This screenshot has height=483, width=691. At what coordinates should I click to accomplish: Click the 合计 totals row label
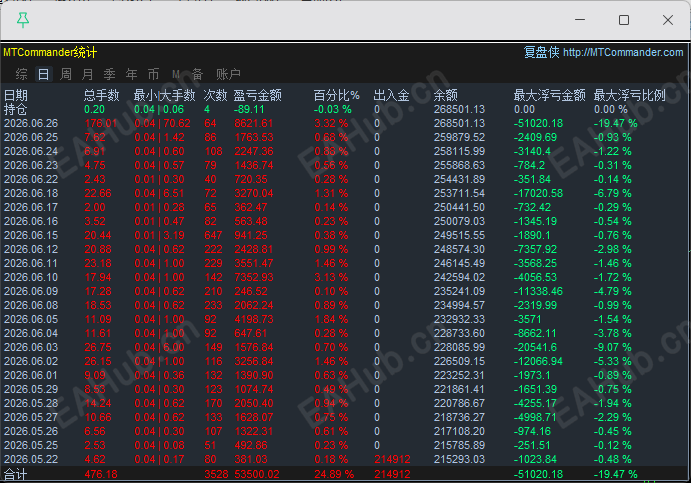16,475
